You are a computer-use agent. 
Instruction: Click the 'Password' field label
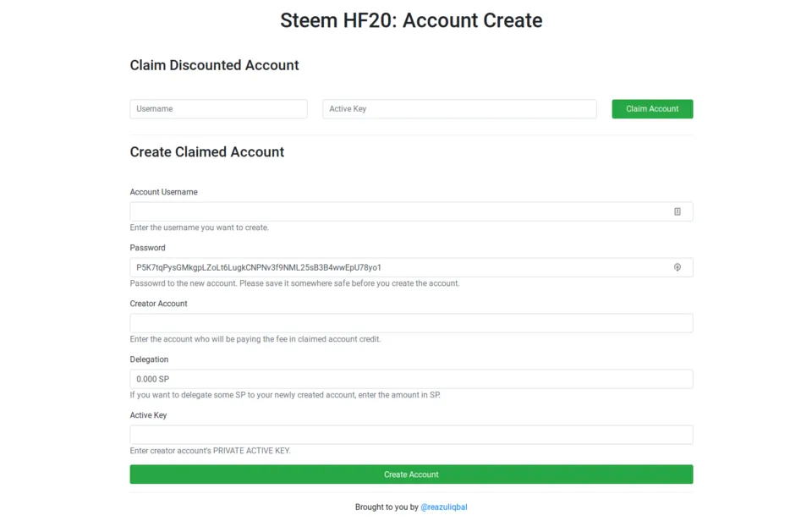pos(147,248)
